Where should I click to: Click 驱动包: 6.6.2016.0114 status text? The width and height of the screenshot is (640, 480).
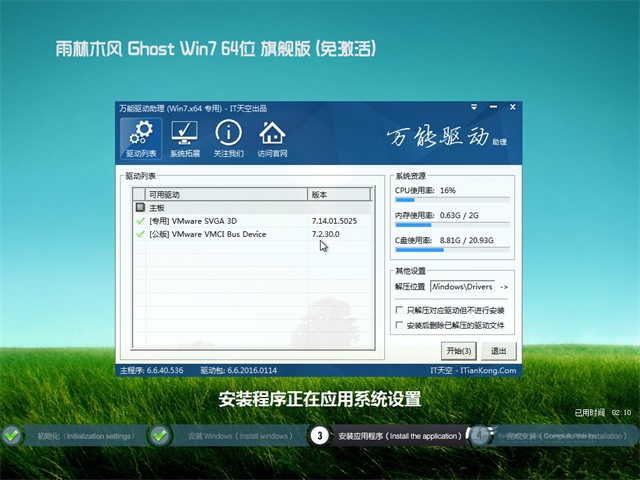(238, 371)
